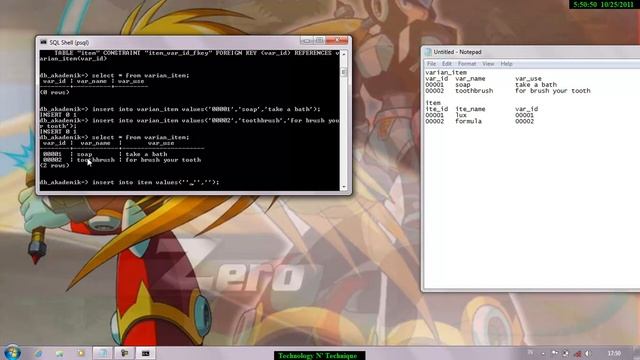Click the Notepad document icon in its title bar
The height and width of the screenshot is (360, 640).
(x=428, y=52)
